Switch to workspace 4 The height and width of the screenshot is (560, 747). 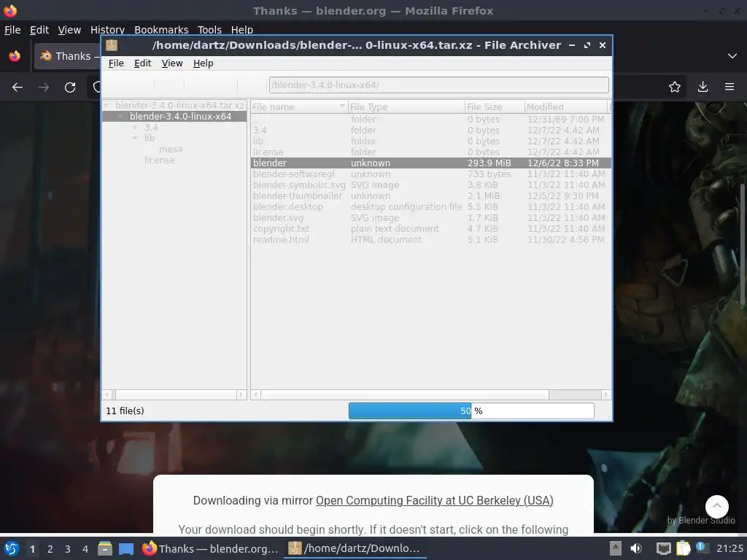tap(85, 549)
